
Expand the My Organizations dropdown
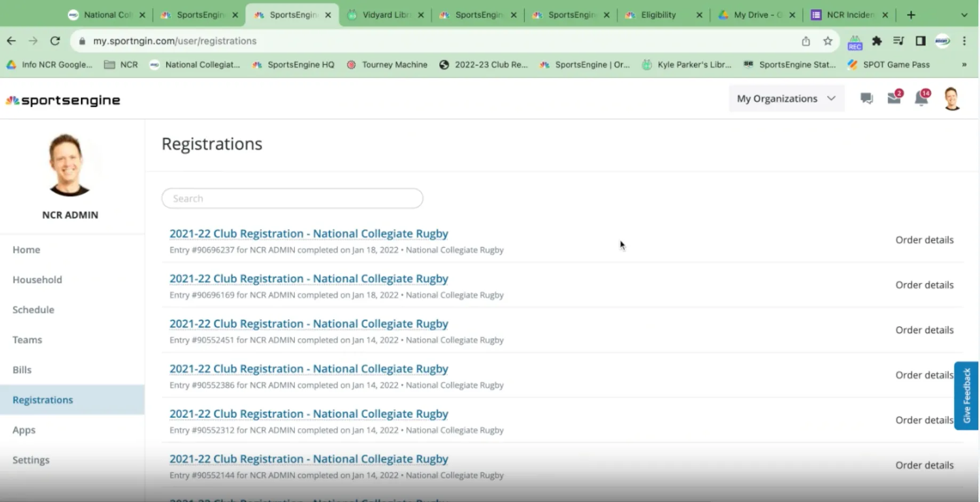[786, 99]
